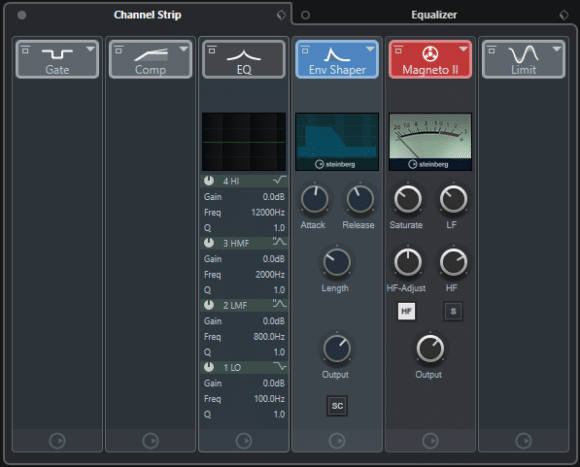Viewport: 580px width, 467px height.
Task: Open the 4 HI filter type icon
Action: [x=280, y=180]
